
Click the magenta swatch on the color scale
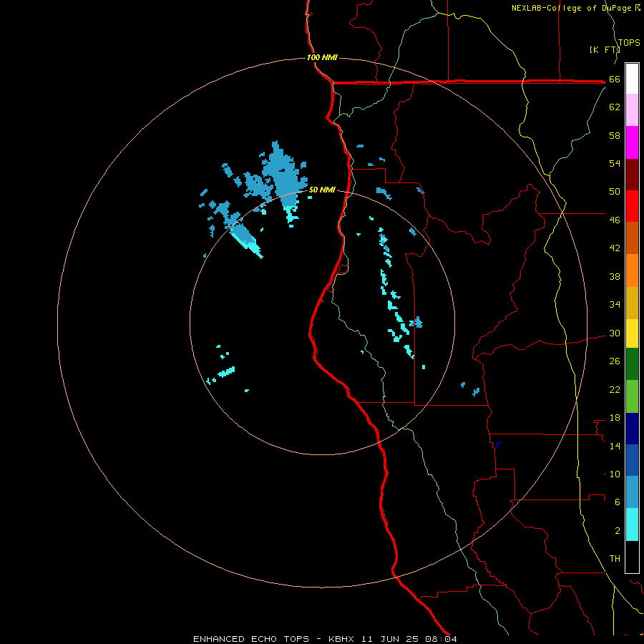[x=632, y=142]
